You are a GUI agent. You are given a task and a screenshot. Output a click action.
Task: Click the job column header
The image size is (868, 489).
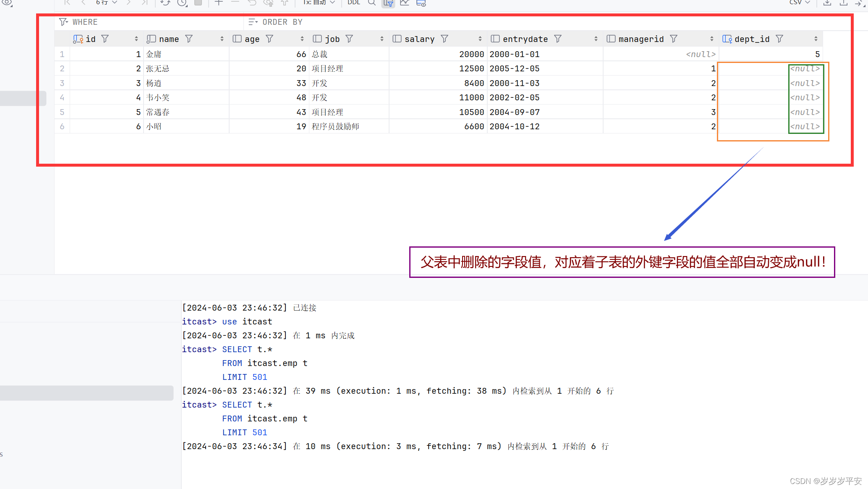pyautogui.click(x=332, y=39)
